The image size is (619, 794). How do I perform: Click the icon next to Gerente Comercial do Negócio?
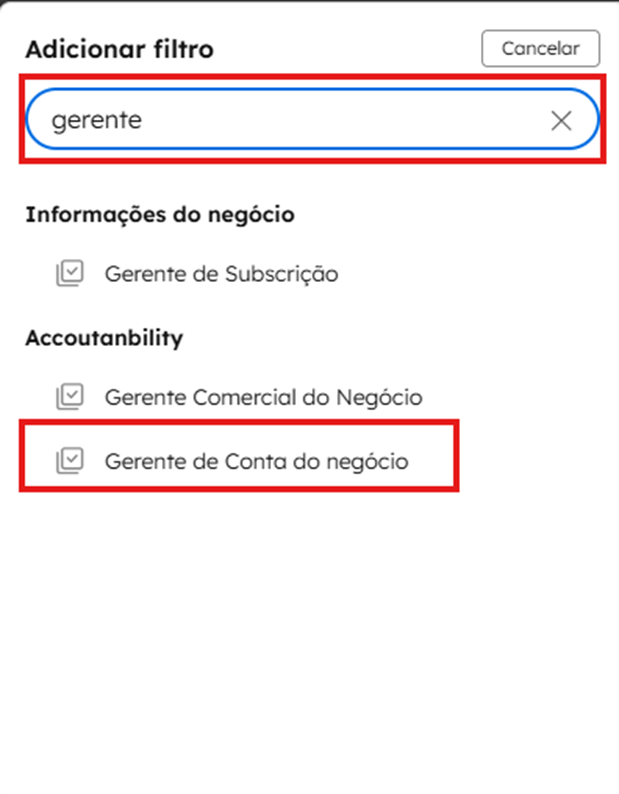(x=70, y=397)
